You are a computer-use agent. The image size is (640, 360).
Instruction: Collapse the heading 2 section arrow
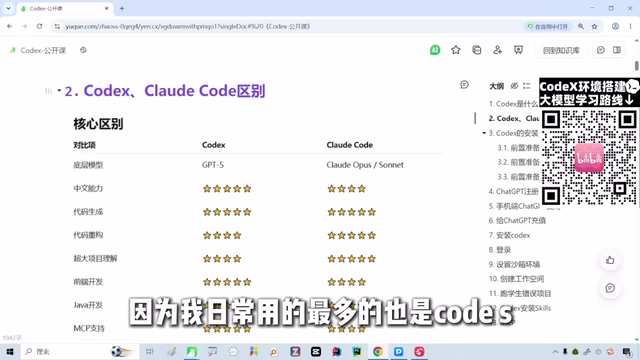tap(59, 90)
